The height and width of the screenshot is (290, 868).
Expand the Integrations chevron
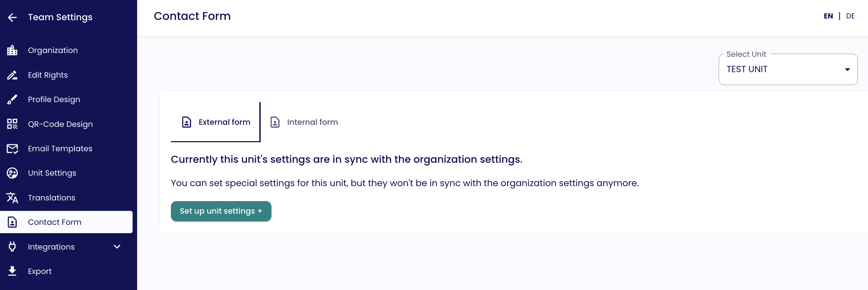pyautogui.click(x=117, y=246)
